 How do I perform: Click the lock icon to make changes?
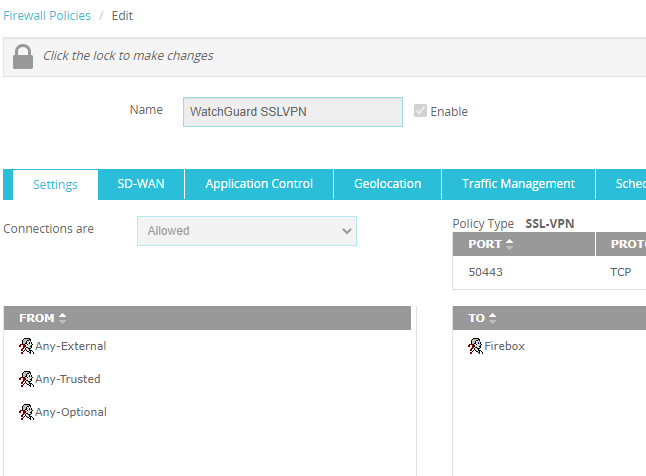coord(23,56)
